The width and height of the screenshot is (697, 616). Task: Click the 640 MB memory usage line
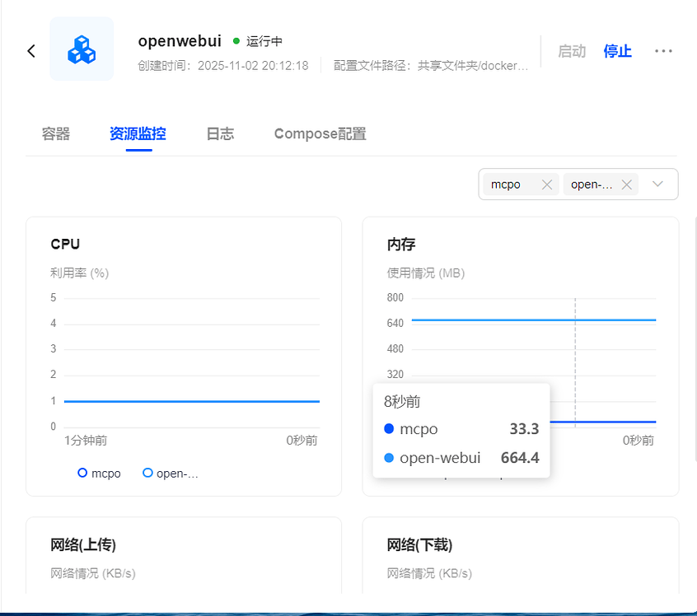tap(533, 320)
